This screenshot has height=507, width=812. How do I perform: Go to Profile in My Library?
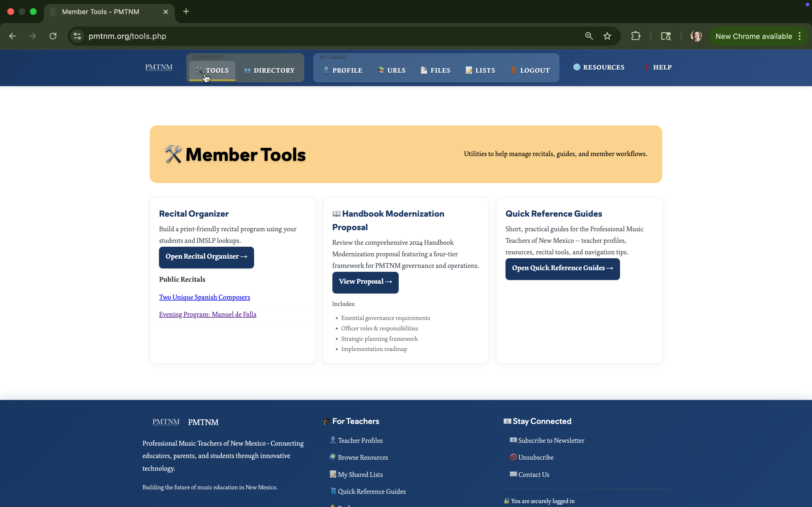(343, 70)
